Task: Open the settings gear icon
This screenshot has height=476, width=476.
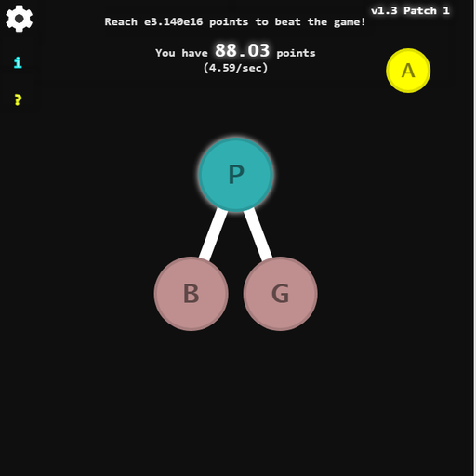Action: point(20,19)
